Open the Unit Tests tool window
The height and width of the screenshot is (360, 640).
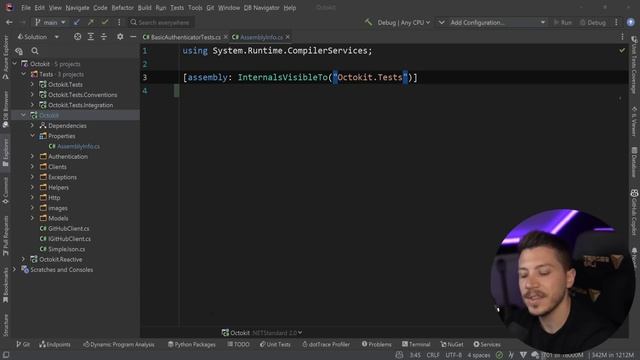(276, 344)
